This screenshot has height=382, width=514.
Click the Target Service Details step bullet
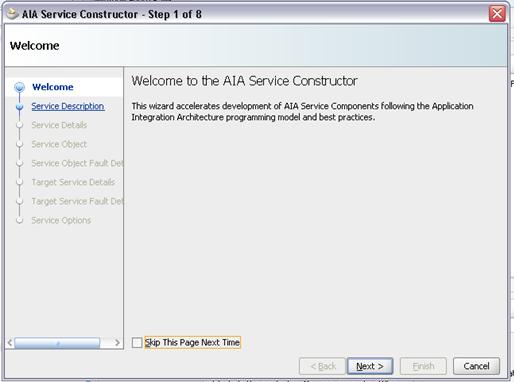pyautogui.click(x=19, y=182)
